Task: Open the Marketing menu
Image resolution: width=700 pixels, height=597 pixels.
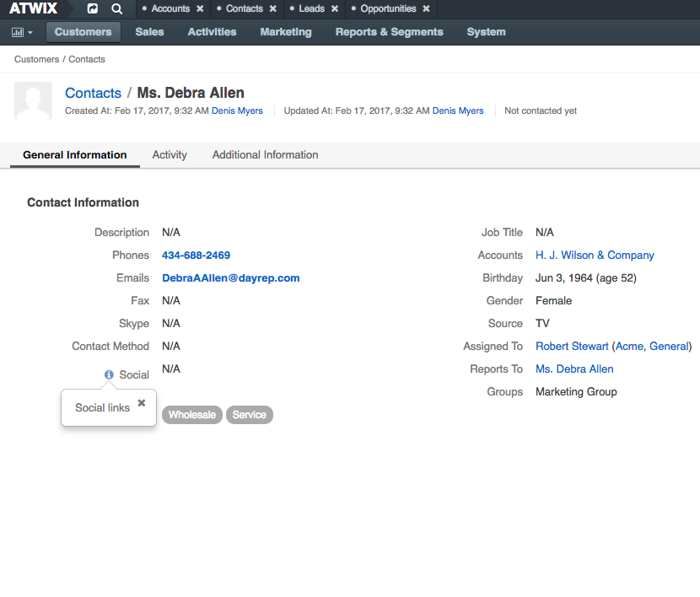Action: pyautogui.click(x=286, y=32)
